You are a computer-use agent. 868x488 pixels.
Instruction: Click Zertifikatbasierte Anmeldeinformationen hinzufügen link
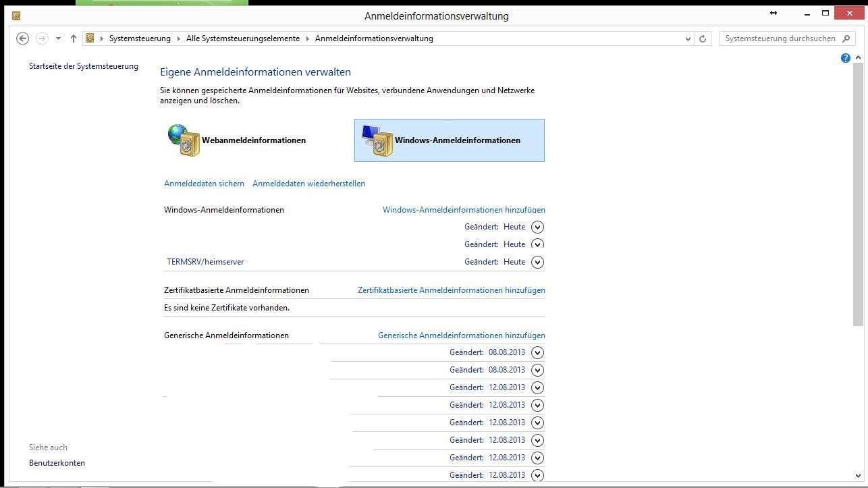click(x=452, y=290)
